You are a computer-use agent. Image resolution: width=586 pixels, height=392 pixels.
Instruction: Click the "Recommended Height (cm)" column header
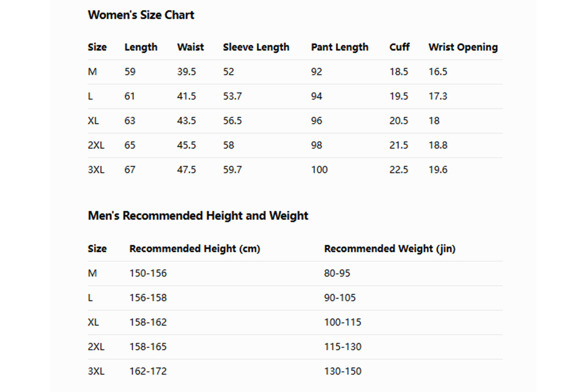coord(195,248)
